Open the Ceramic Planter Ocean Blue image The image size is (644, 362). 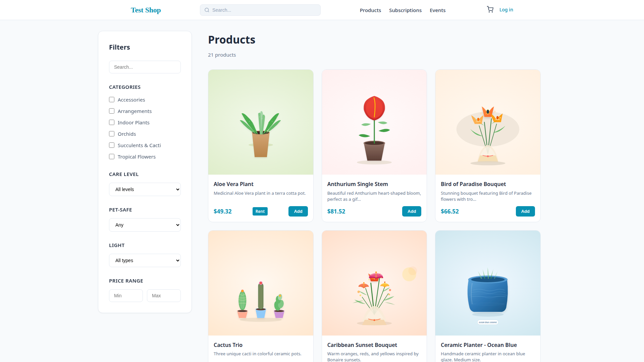pyautogui.click(x=488, y=283)
